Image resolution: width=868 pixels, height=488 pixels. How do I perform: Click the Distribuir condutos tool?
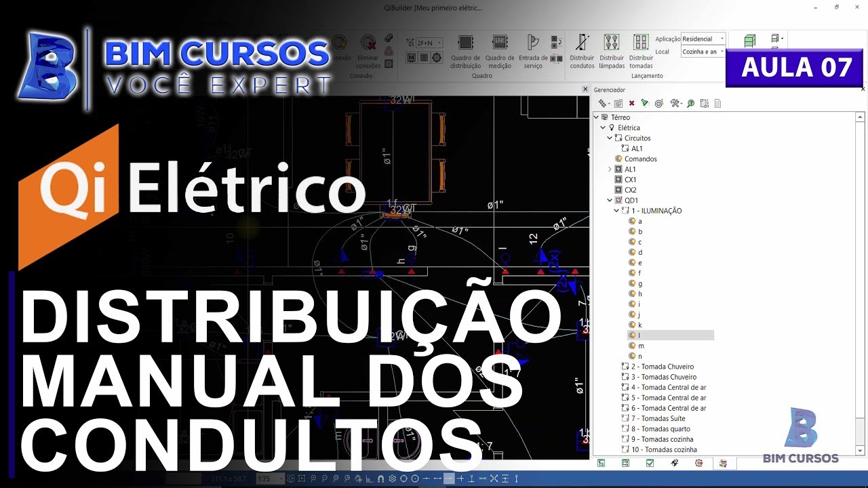[x=582, y=51]
